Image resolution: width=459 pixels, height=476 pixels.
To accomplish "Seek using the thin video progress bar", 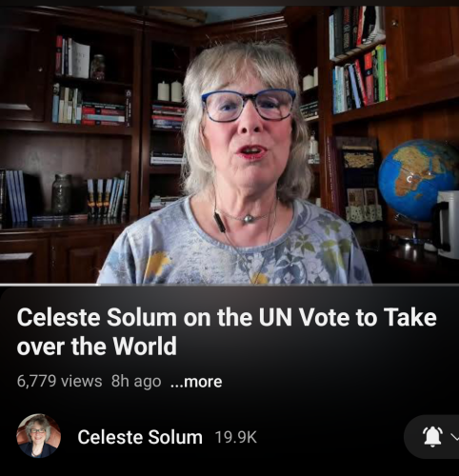I will click(229, 285).
